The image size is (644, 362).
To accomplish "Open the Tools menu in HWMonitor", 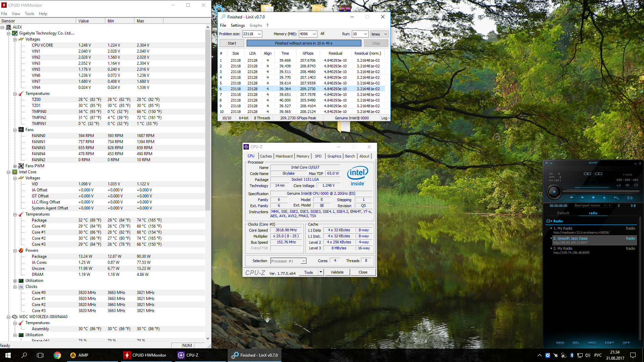I will click(x=30, y=14).
